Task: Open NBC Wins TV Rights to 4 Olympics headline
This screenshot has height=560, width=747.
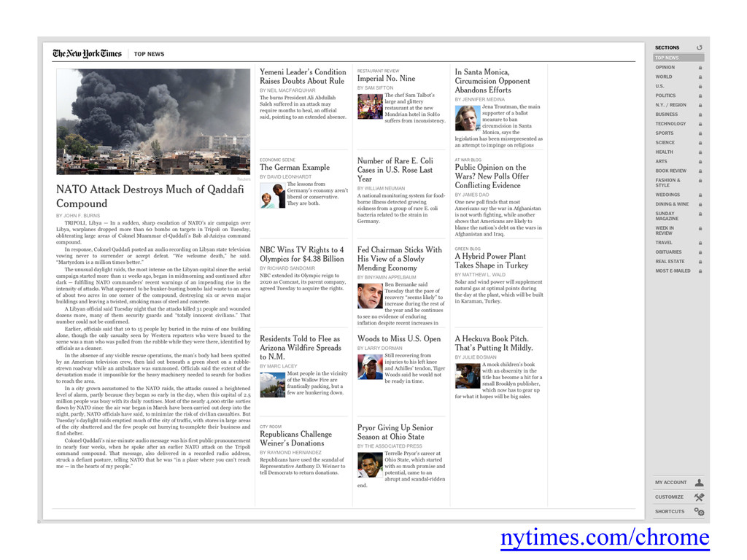Action: pos(301,254)
